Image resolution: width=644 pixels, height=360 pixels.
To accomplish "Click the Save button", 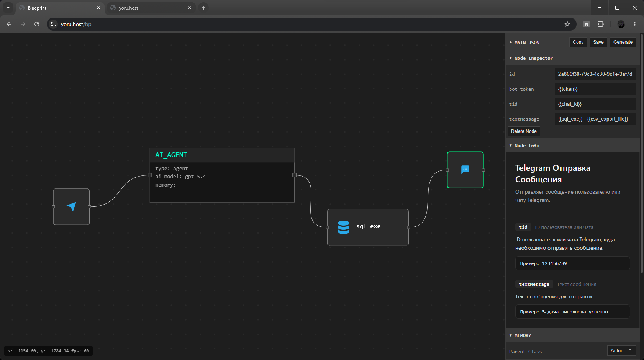I will [x=598, y=42].
